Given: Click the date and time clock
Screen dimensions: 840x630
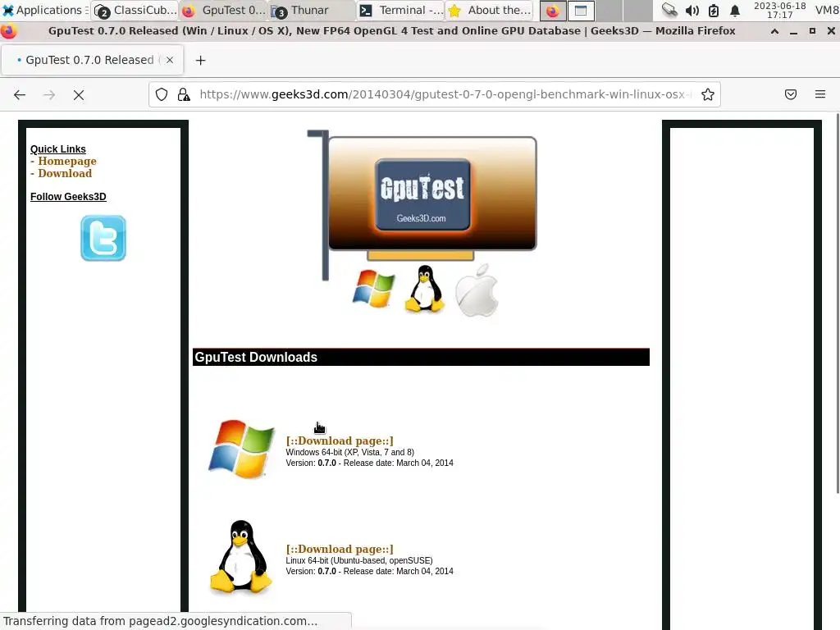Looking at the screenshot, I should (779, 10).
